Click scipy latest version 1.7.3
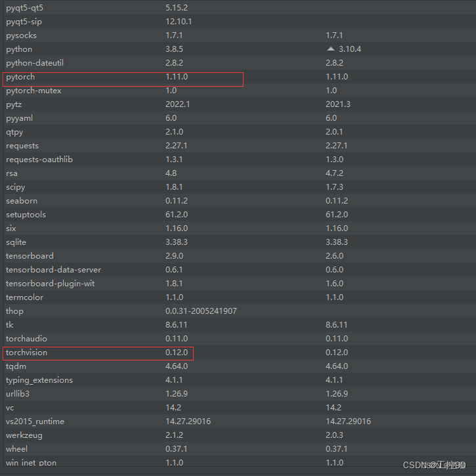 (334, 186)
